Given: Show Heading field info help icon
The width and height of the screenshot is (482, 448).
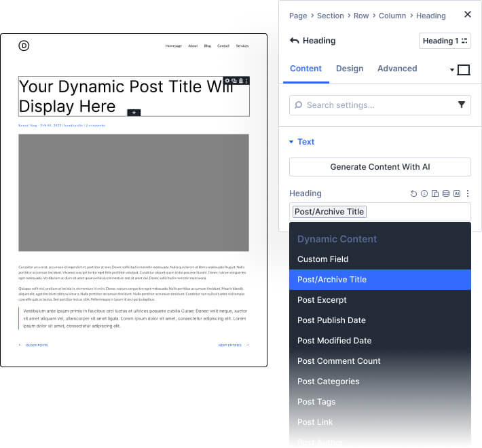Looking at the screenshot, I should 424,193.
